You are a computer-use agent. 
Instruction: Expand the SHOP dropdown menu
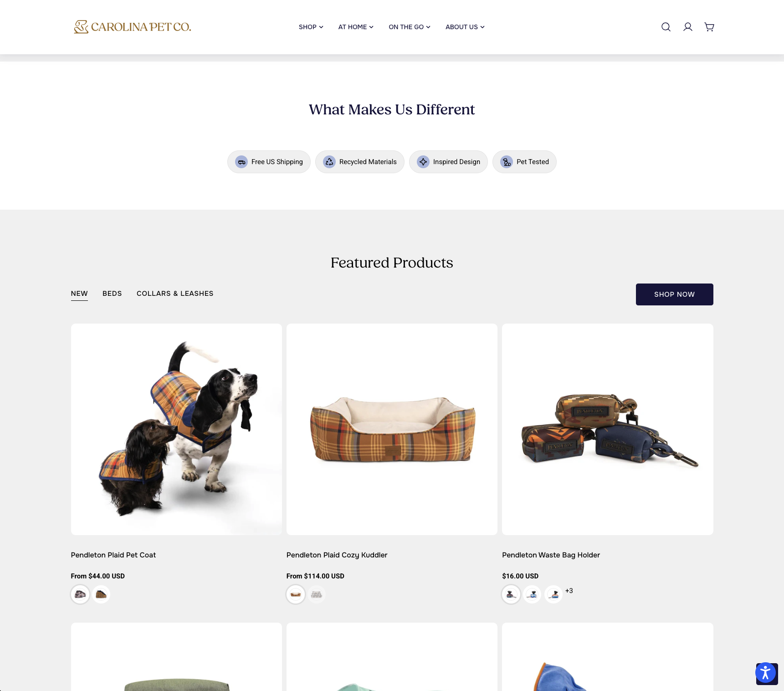[311, 27]
